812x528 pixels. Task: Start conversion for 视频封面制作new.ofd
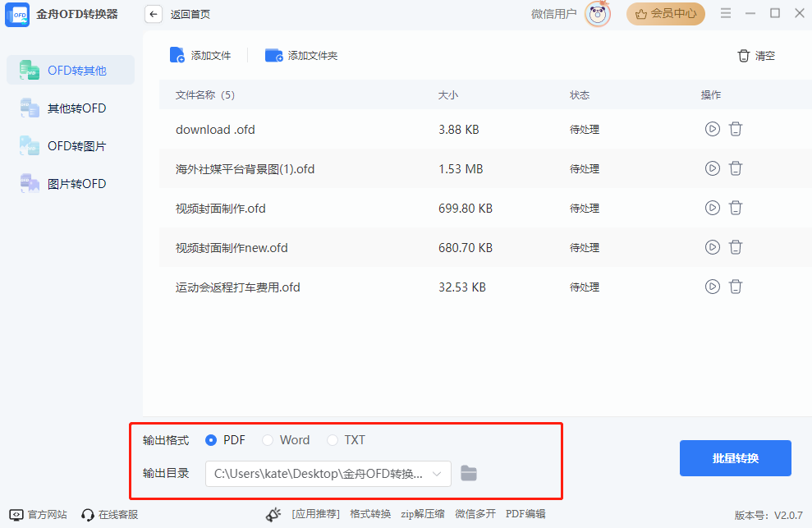(x=713, y=247)
